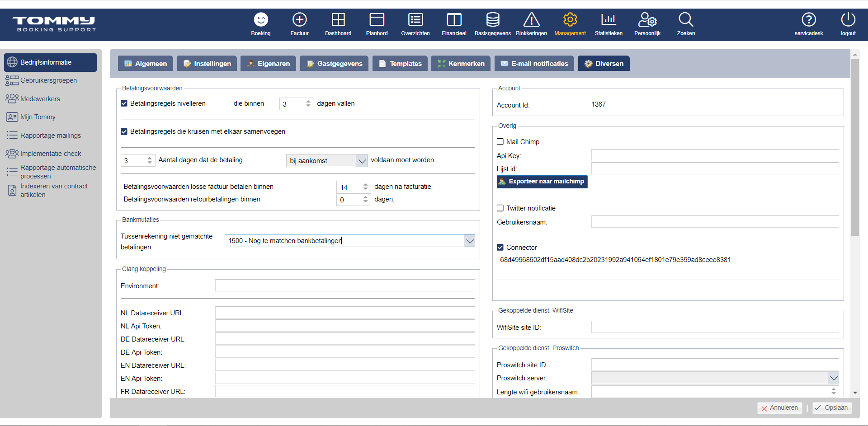Switch to the Diversen tab
Image resolution: width=868 pixels, height=426 pixels.
[x=604, y=64]
